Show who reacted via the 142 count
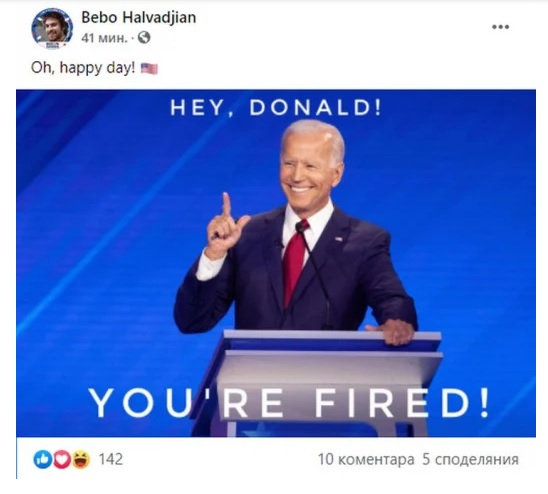 (x=111, y=459)
